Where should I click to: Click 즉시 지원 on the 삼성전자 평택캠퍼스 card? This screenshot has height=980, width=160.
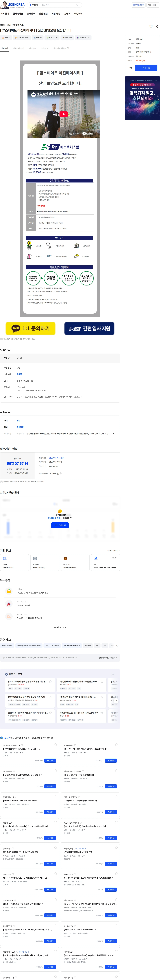coord(50,838)
